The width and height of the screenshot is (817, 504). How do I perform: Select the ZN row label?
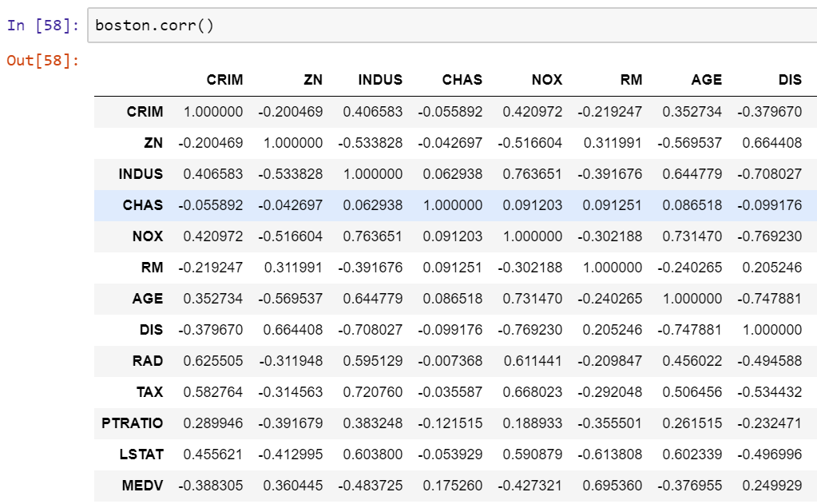pos(153,143)
